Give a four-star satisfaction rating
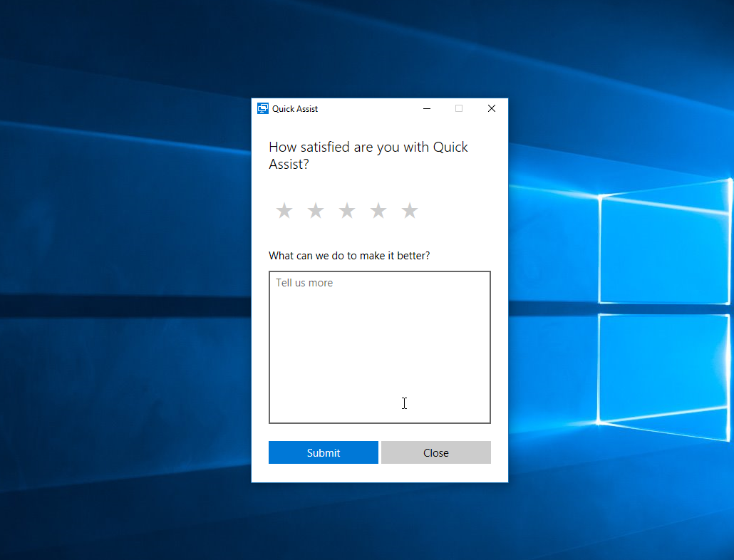 click(x=378, y=211)
